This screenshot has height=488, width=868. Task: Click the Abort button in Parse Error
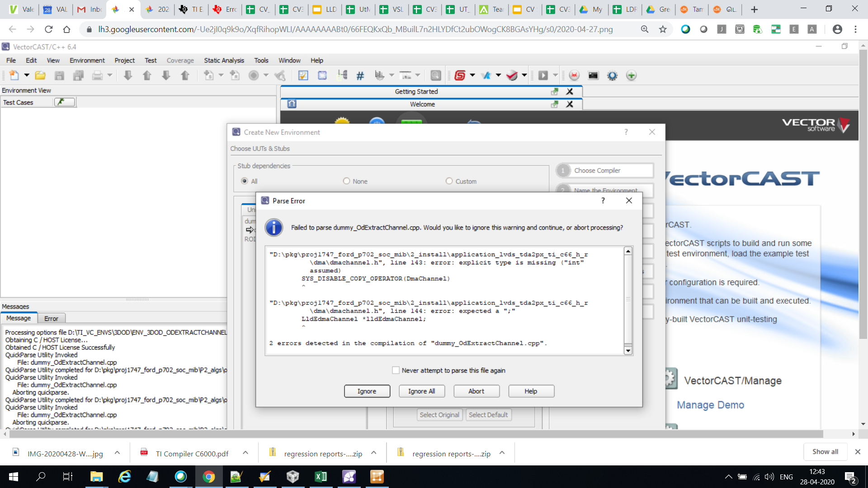click(476, 391)
